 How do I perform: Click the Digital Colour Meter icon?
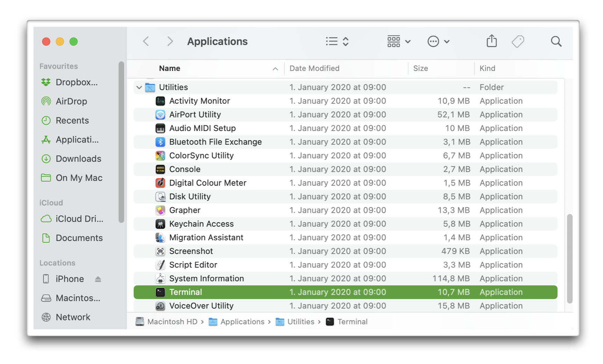(x=160, y=183)
